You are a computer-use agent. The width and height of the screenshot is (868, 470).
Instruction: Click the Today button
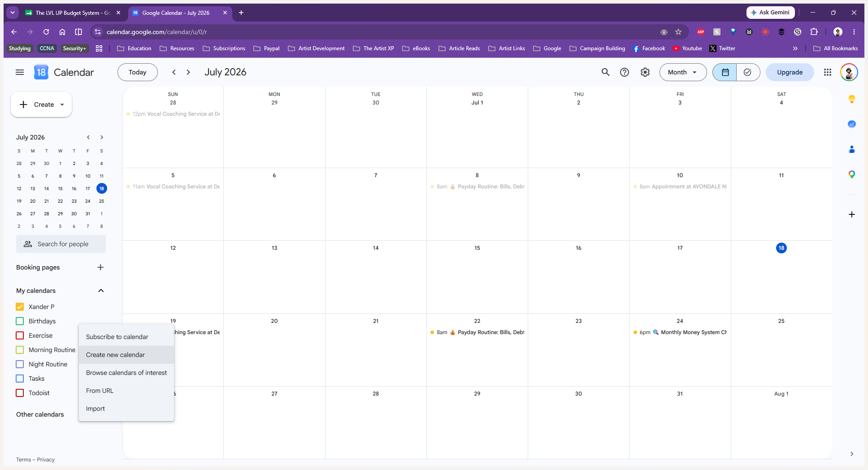pyautogui.click(x=138, y=72)
